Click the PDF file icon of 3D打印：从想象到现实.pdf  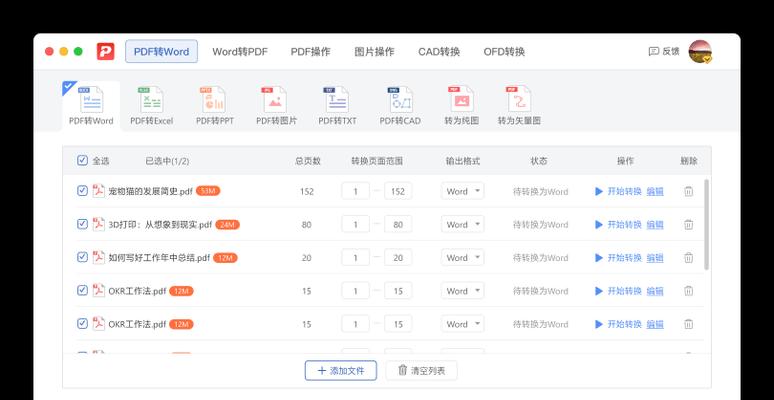[x=99, y=224]
